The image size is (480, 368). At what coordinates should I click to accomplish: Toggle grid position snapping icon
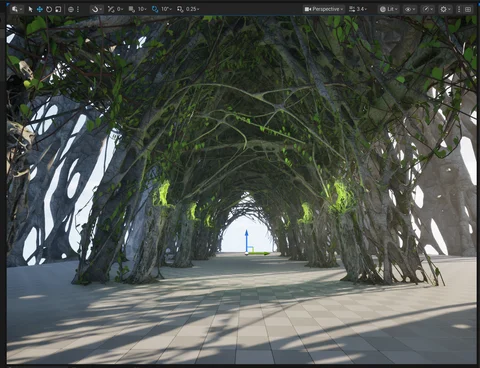132,9
